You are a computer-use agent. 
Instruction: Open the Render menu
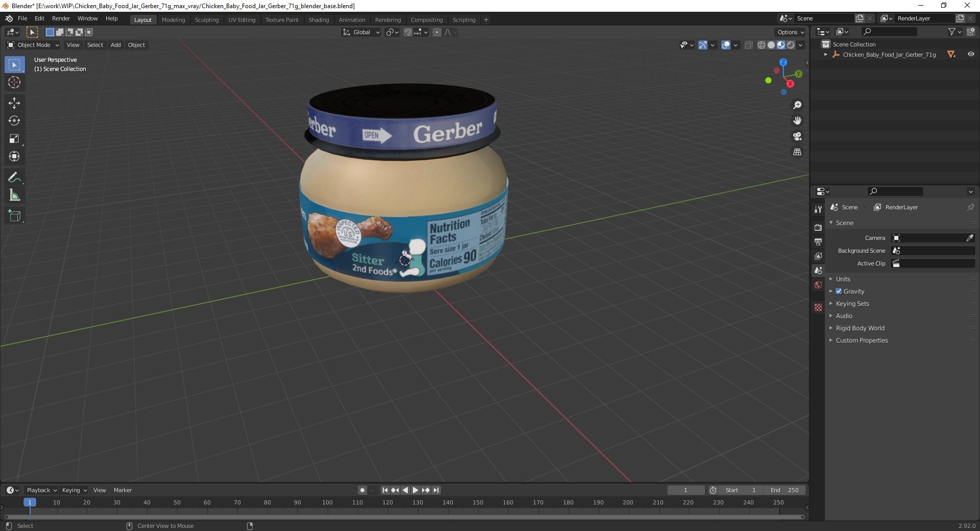tap(61, 18)
